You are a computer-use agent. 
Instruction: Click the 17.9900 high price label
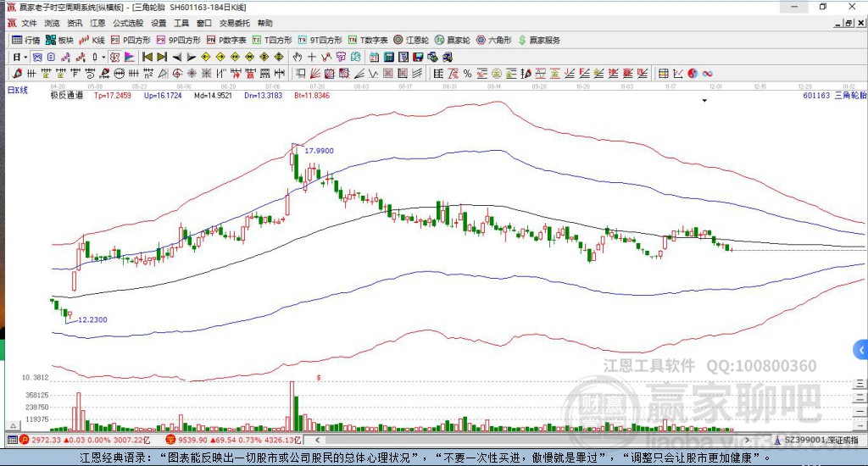(x=320, y=151)
